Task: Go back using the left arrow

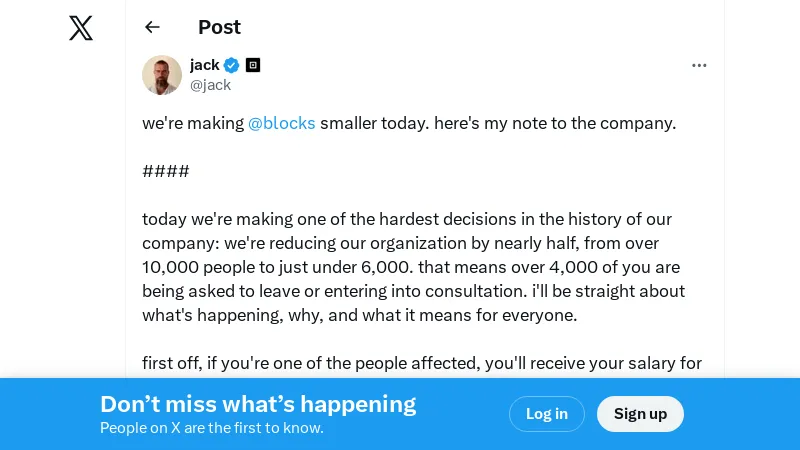Action: pyautogui.click(x=152, y=27)
